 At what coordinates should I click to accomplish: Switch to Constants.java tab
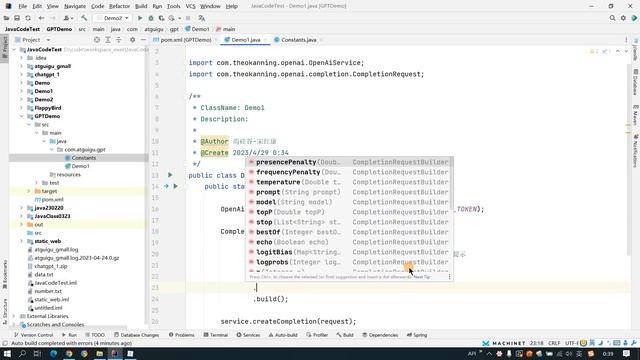tap(298, 40)
